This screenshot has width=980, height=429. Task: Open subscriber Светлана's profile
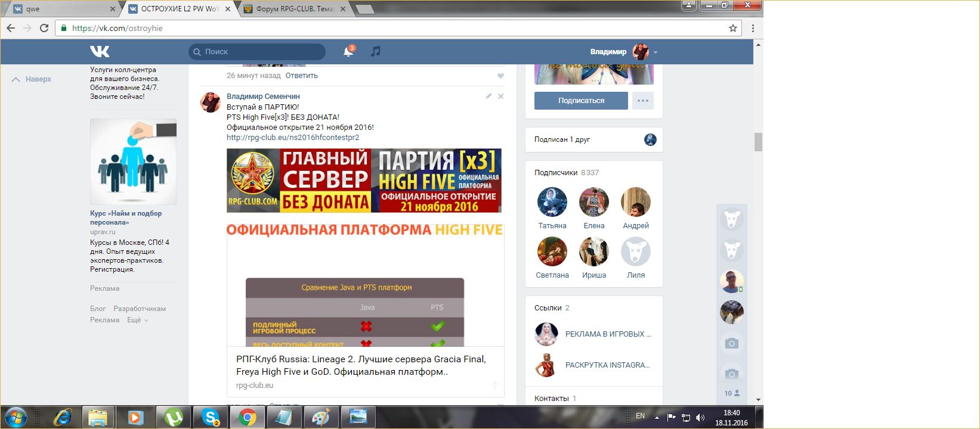click(552, 251)
